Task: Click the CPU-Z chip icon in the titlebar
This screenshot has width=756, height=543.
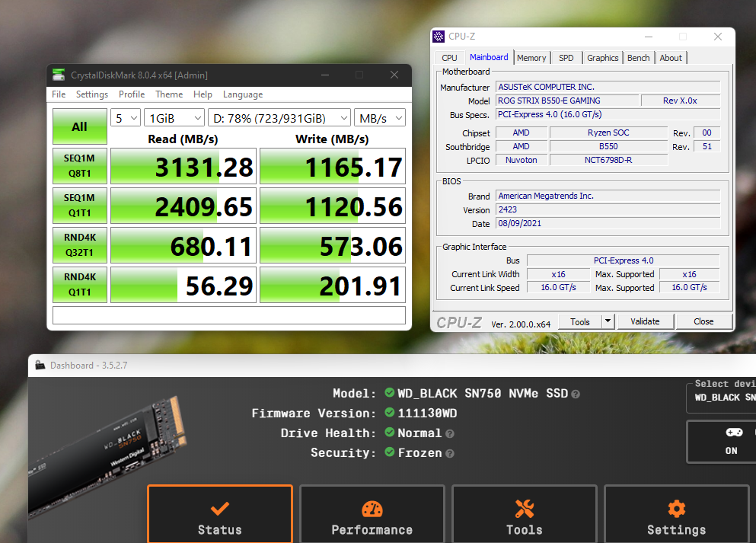Action: click(438, 36)
